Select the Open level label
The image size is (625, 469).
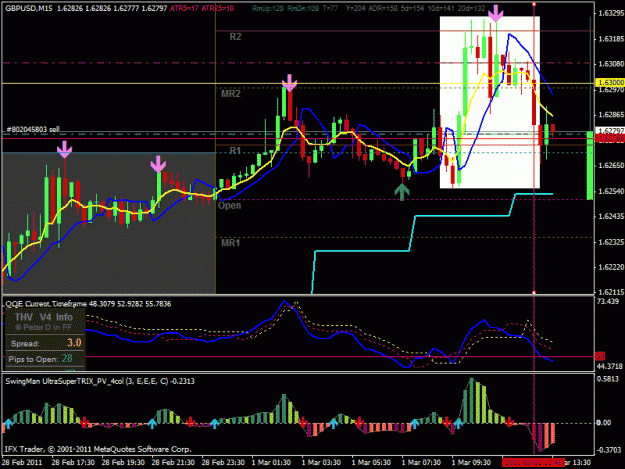pos(229,206)
